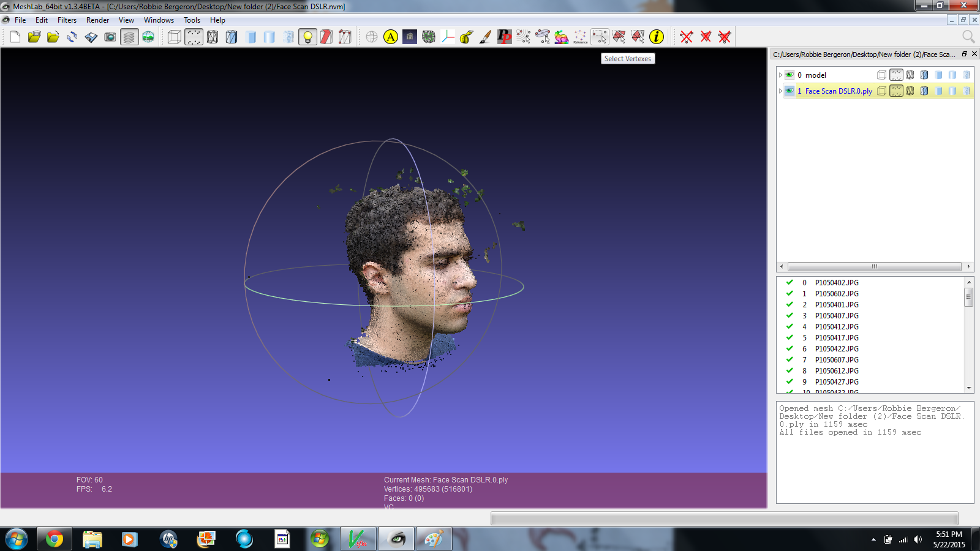The image size is (980, 551).
Task: Select Hidden Lines render mode in toolbar
Action: click(x=232, y=37)
